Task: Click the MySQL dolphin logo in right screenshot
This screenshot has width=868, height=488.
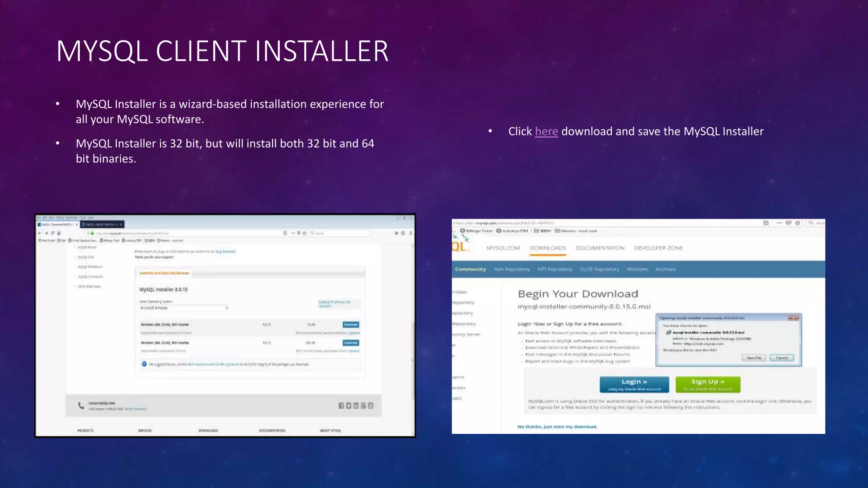Action: tap(460, 243)
